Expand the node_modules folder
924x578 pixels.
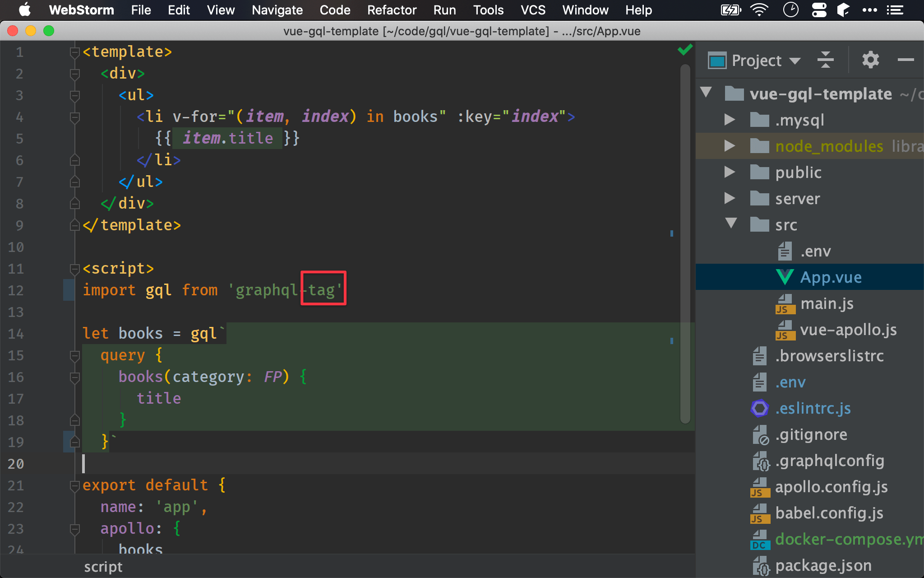(730, 146)
